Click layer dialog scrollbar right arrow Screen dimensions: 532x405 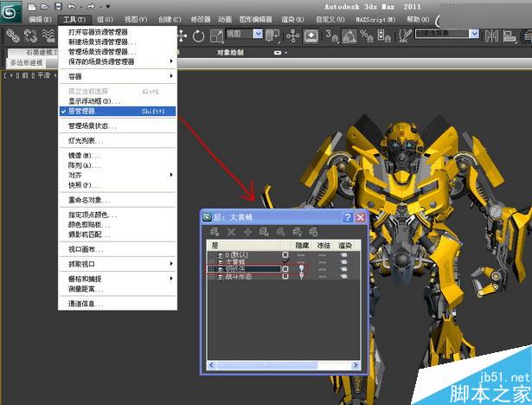(x=356, y=365)
